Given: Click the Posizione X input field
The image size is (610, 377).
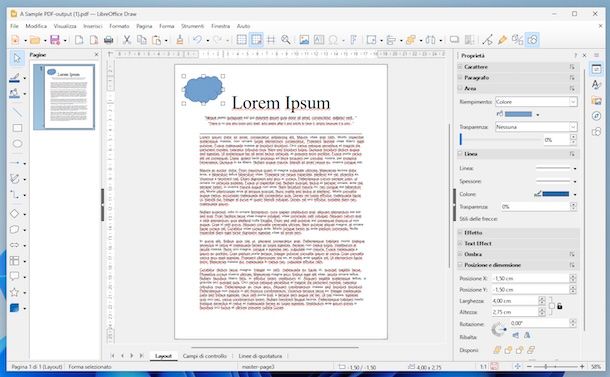Looking at the screenshot, I should pos(531,279).
